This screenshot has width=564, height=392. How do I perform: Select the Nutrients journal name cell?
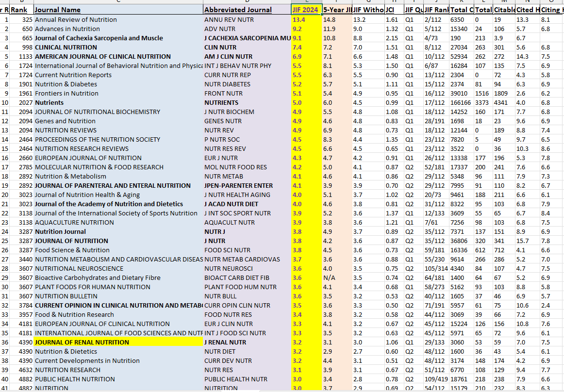coord(118,102)
